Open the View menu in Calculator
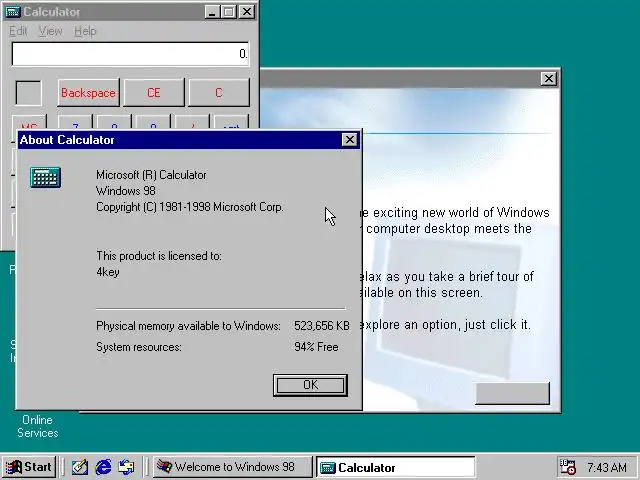The height and width of the screenshot is (480, 640). (x=51, y=31)
